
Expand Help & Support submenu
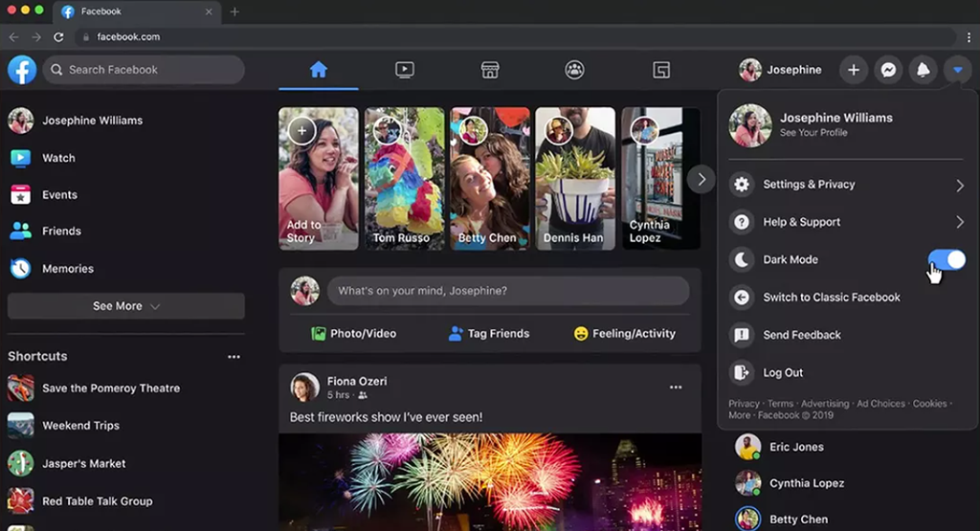tap(846, 222)
